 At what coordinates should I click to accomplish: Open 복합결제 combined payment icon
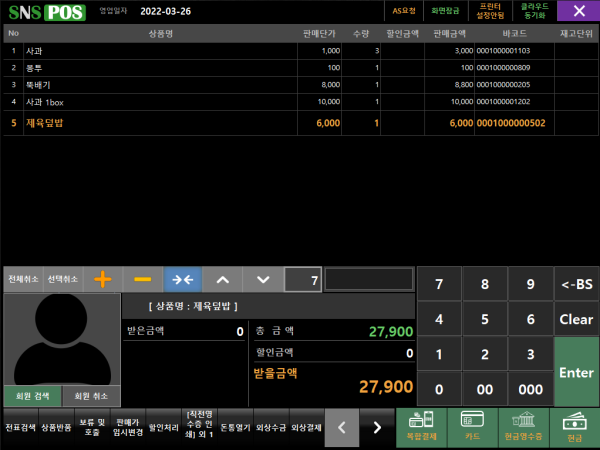(421, 427)
